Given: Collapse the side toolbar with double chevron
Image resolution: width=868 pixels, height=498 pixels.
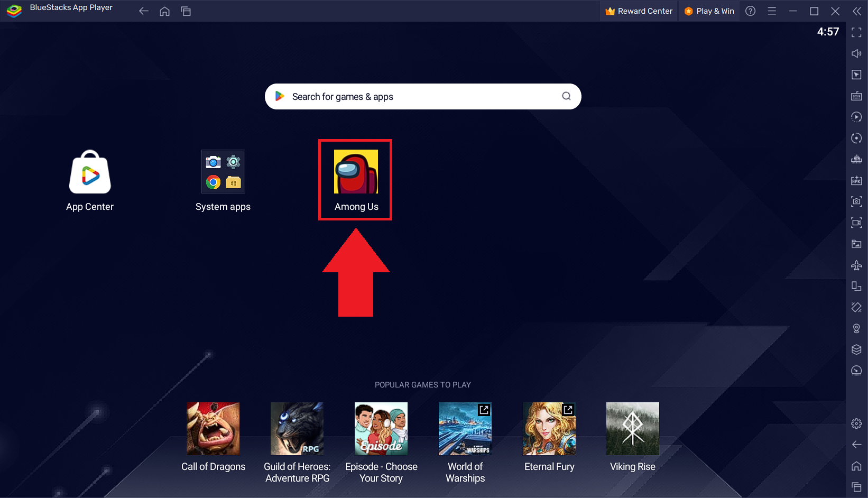Looking at the screenshot, I should 857,11.
